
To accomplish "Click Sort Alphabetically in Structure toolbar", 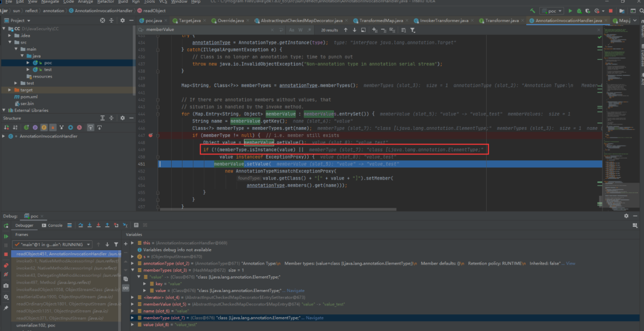I will [x=15, y=128].
